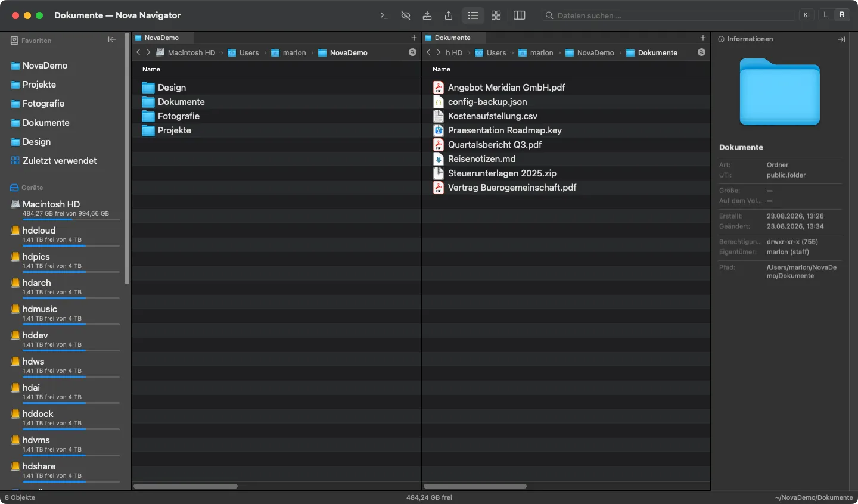Go back in the right pane
This screenshot has height=504, width=858.
tap(428, 52)
